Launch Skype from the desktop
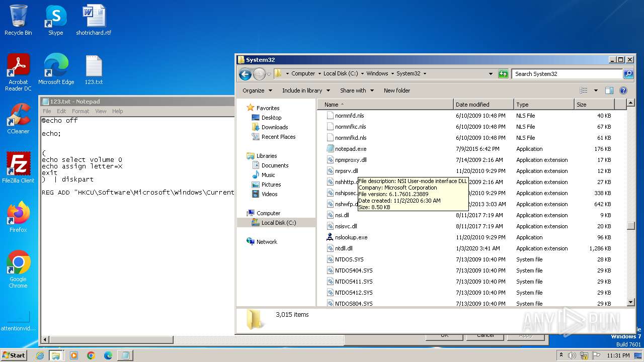 pyautogui.click(x=55, y=20)
